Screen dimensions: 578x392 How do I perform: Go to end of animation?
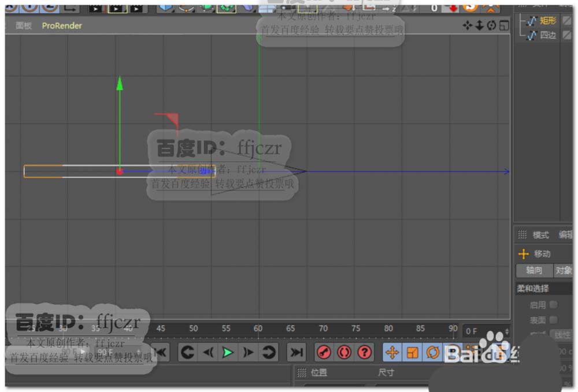pos(297,352)
